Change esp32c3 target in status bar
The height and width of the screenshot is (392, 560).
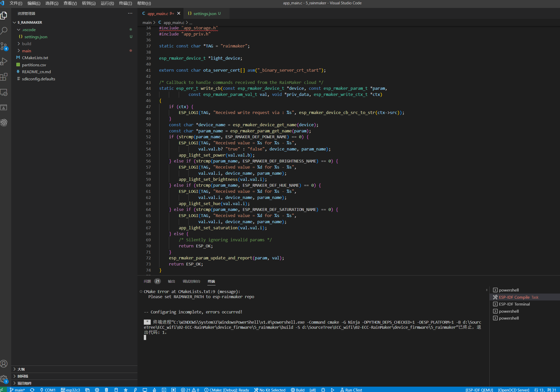[x=70, y=390]
